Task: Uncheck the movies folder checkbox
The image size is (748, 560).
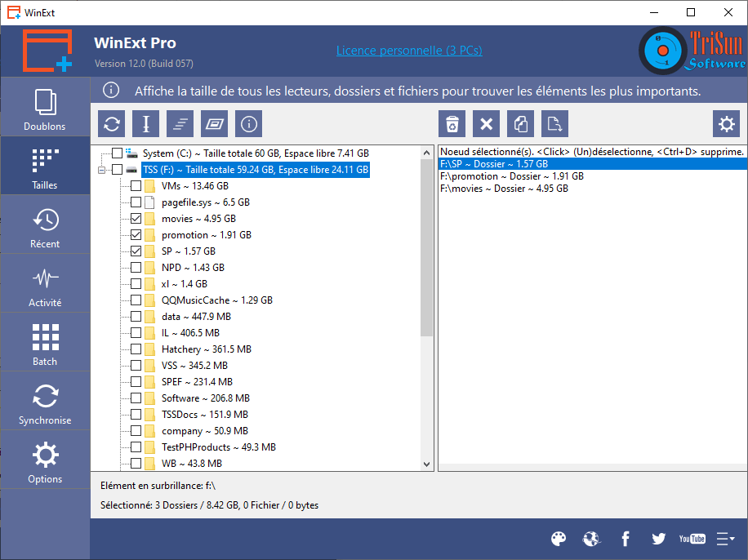Action: pos(136,219)
